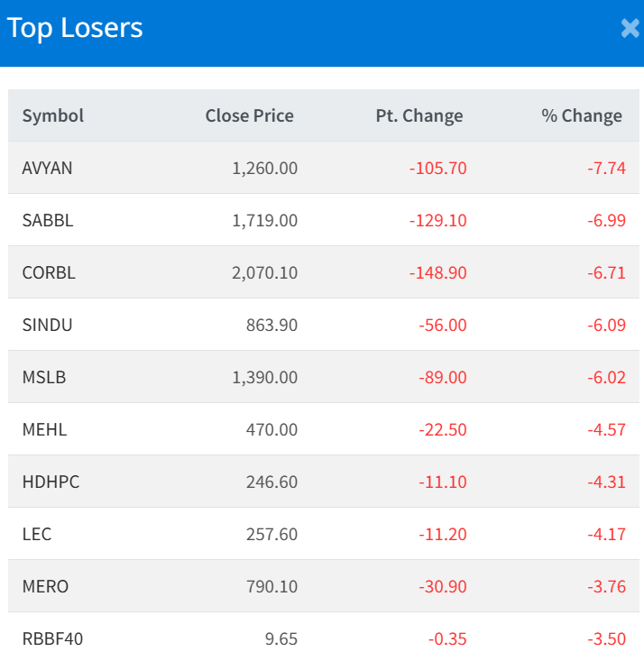The width and height of the screenshot is (644, 661).
Task: Open the SABBL symbol link
Action: 47,220
